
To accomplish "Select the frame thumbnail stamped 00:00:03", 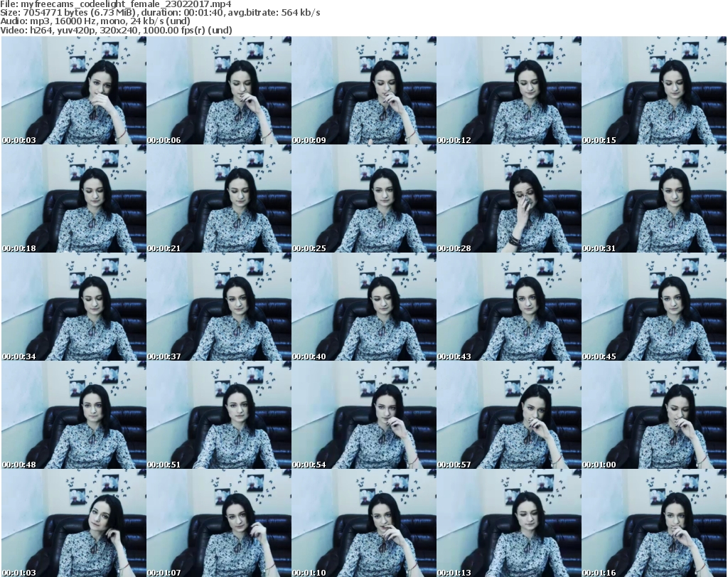I will coord(74,90).
